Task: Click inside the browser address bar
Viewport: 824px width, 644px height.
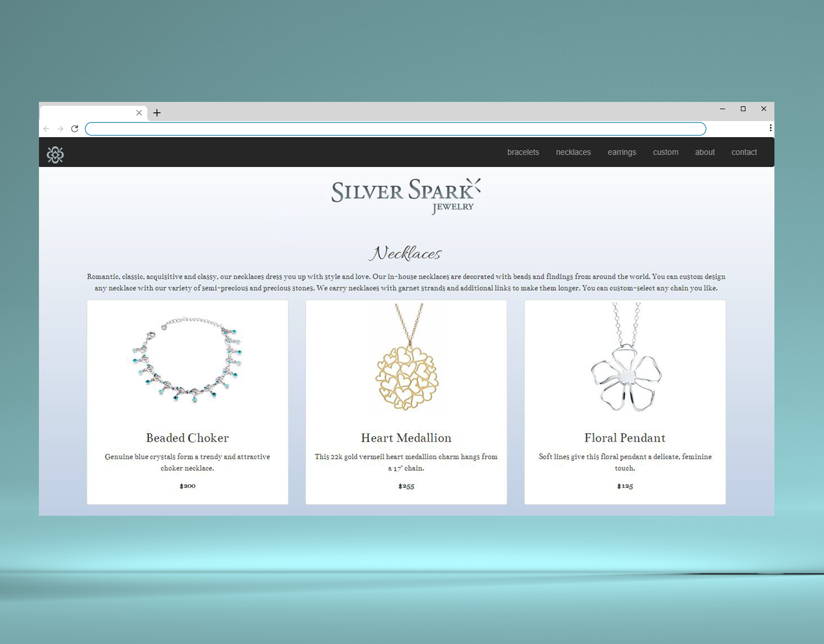Action: (x=395, y=129)
